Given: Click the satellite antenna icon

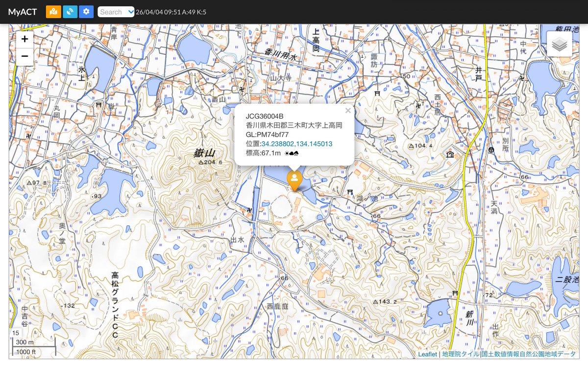Looking at the screenshot, I should pyautogui.click(x=70, y=11).
